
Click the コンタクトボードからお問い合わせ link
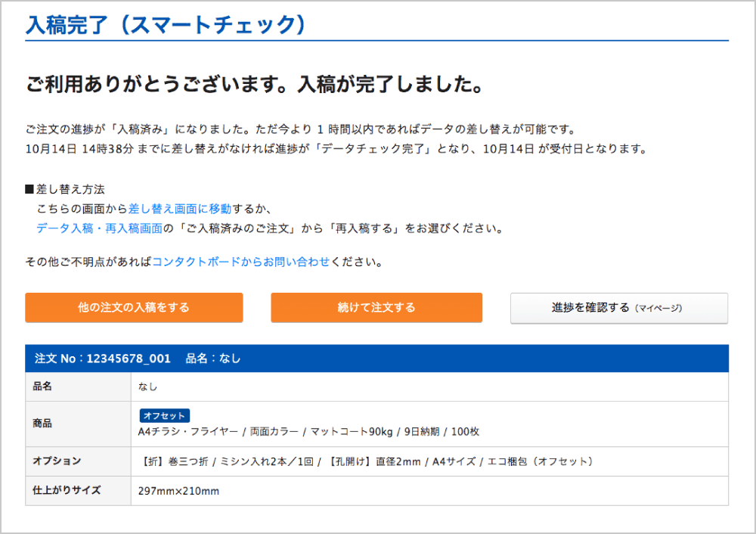[x=240, y=262]
